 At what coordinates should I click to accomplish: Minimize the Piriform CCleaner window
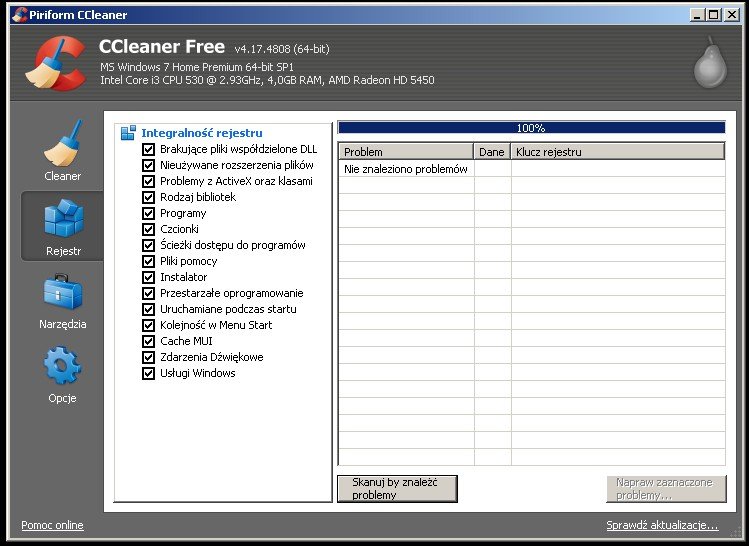click(x=697, y=15)
